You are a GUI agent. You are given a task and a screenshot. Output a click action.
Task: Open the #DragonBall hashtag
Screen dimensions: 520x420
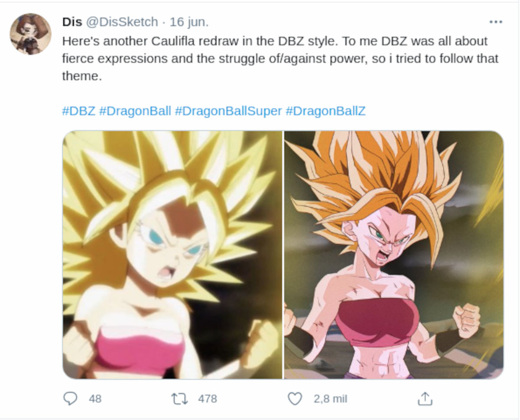135,111
